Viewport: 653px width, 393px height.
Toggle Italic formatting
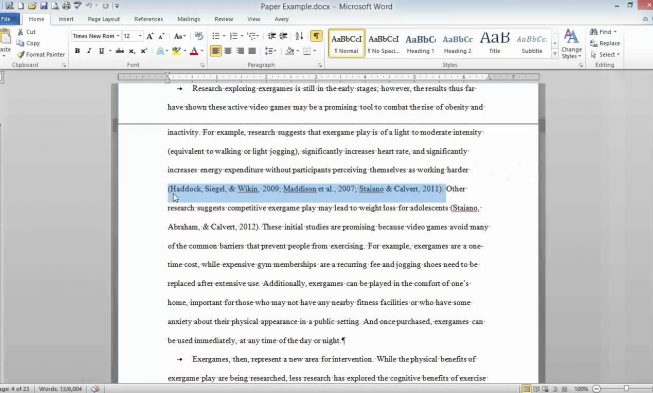[x=89, y=51]
